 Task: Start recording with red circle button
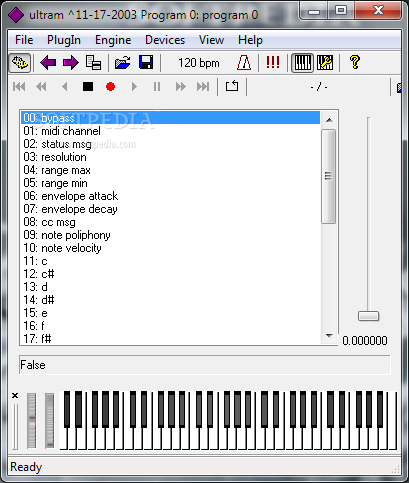click(110, 87)
